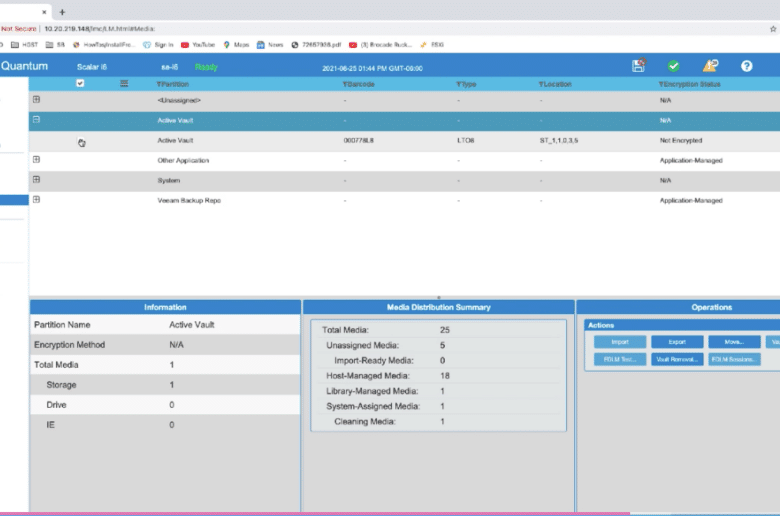Filter by the Encryption Status column header
The width and height of the screenshot is (780, 516).
[x=689, y=84]
